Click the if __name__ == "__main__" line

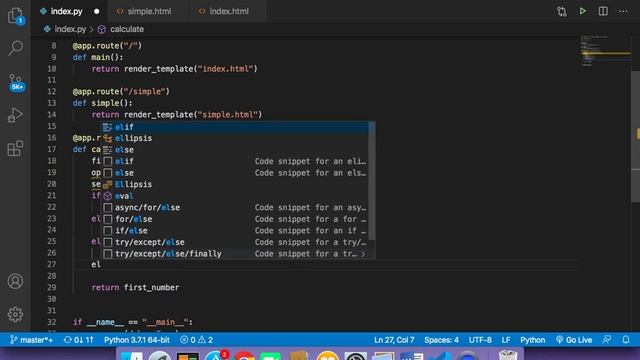(x=133, y=322)
